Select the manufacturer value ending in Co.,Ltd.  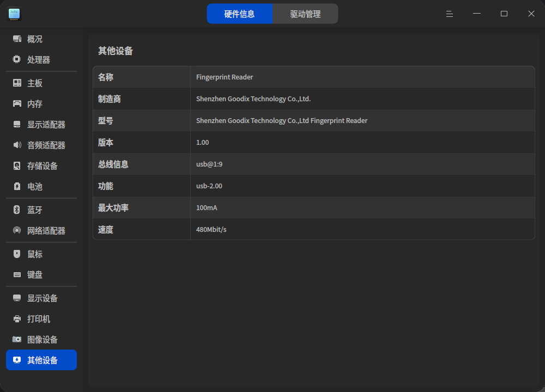click(x=253, y=99)
